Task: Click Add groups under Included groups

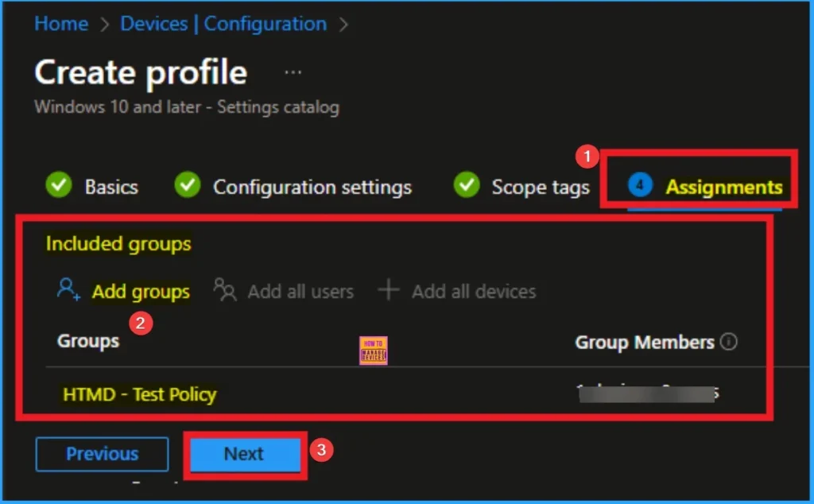Action: pos(141,292)
